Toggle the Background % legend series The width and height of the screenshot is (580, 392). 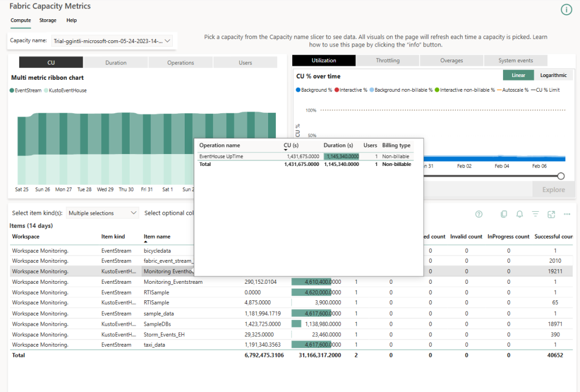point(314,90)
